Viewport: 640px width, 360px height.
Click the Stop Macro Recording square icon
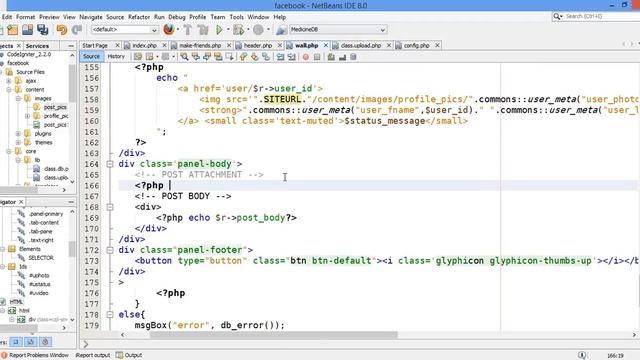(317, 57)
